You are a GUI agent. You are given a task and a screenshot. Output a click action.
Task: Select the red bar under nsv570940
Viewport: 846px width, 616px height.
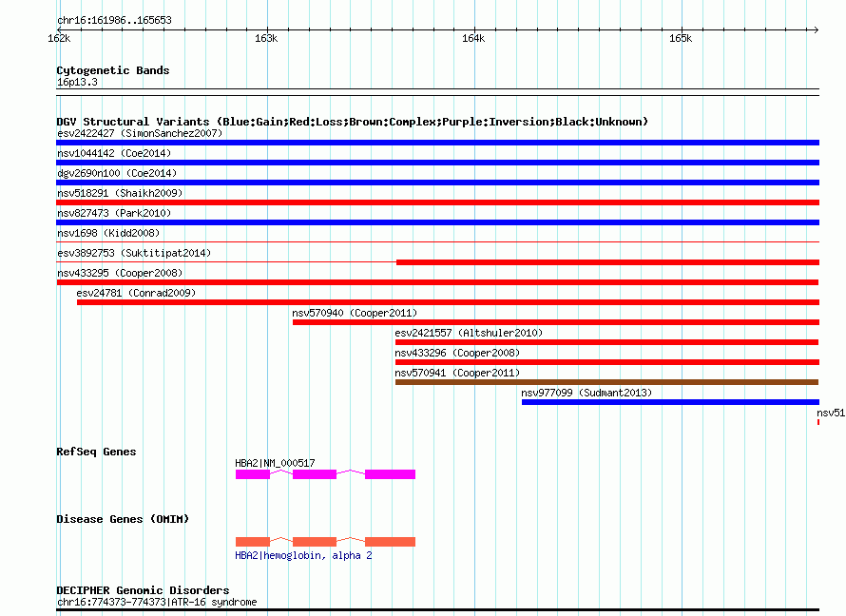tap(556, 322)
